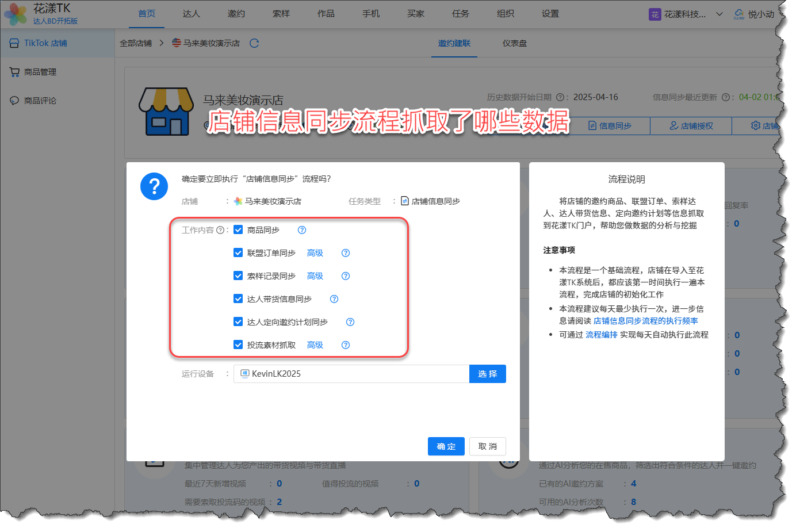The width and height of the screenshot is (800, 532).
Task: Click the 确定 button
Action: coord(446,446)
